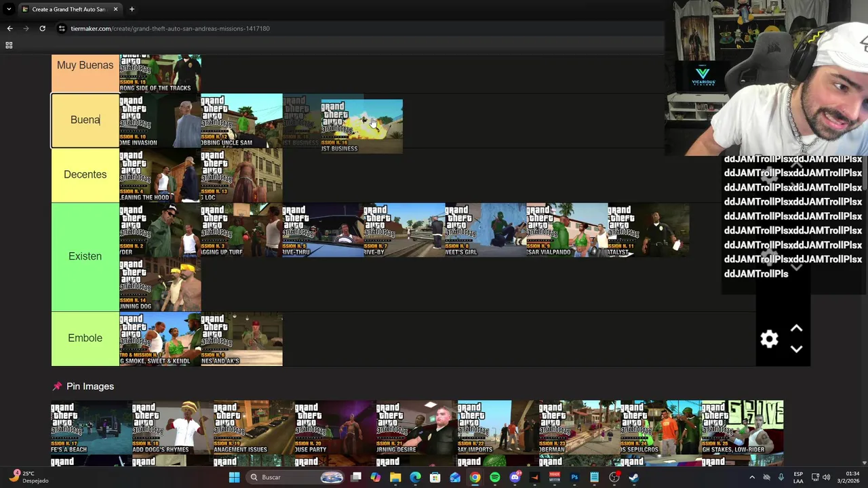Image resolution: width=868 pixels, height=488 pixels.
Task: Open Task View from the taskbar
Action: coord(355,477)
